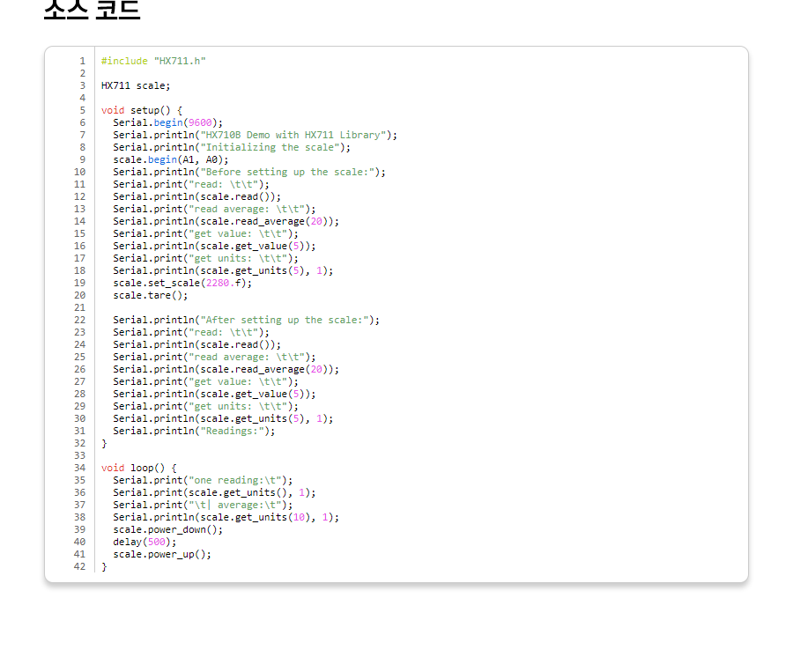Viewport: 793px width, 672px height.
Task: Click the scale.power_down() statement
Action: pyautogui.click(x=167, y=529)
